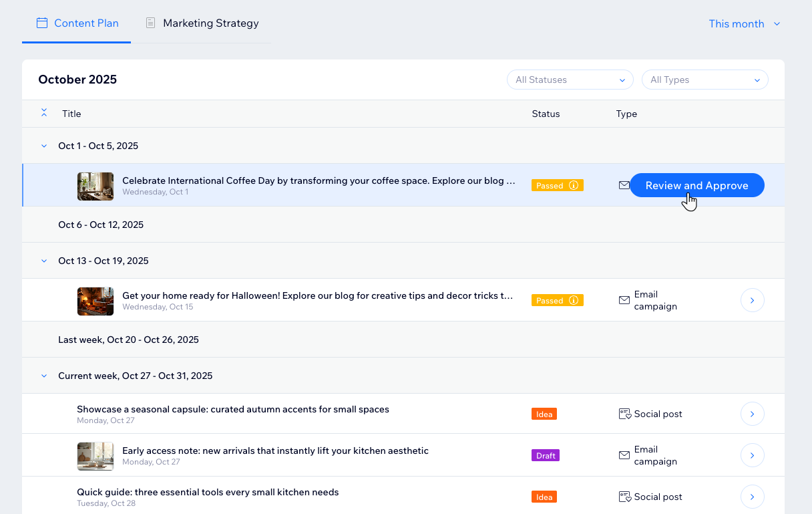Click the Review and Approve button
Image resolution: width=812 pixels, height=514 pixels.
tap(696, 186)
